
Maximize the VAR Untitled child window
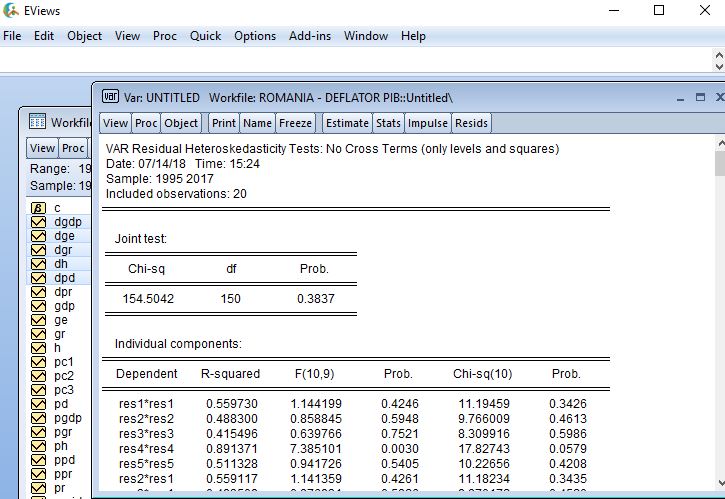coord(700,97)
